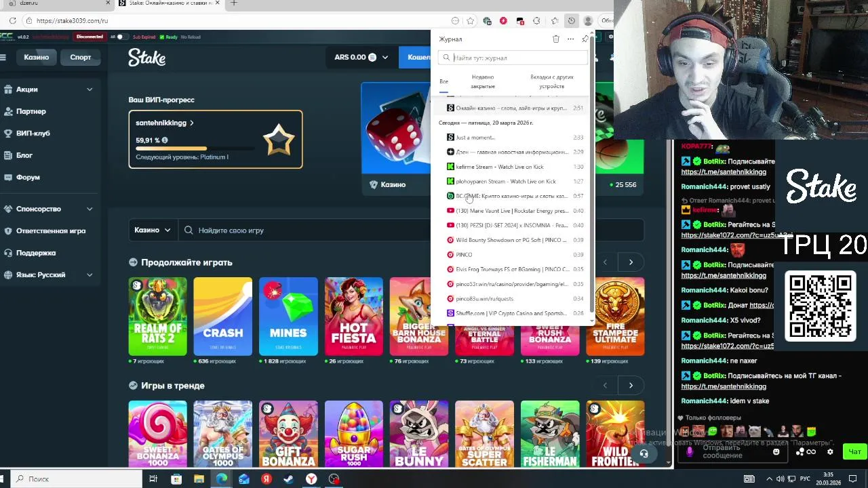Viewport: 868px width, 488px height.
Task: Open Steam from taskbar
Action: point(288,479)
